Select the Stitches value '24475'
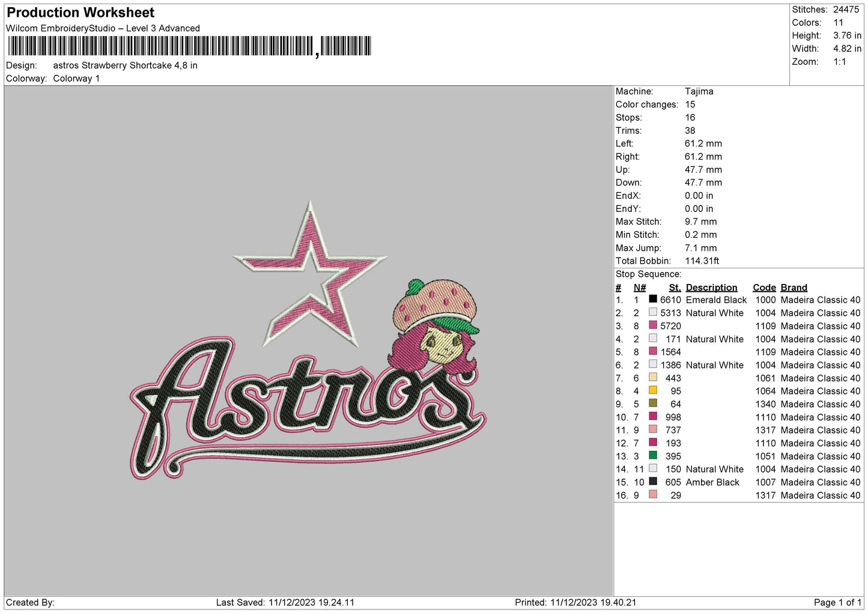The height and width of the screenshot is (613, 868). [x=846, y=10]
